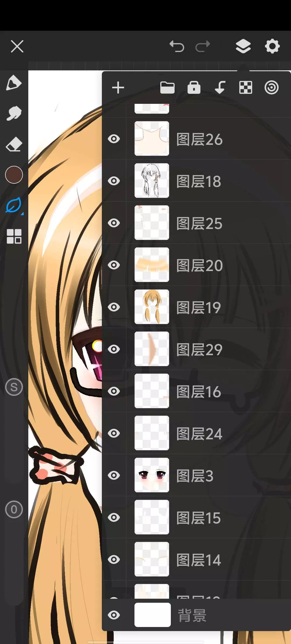Select the pen brush tool
This screenshot has height=644, width=291.
coord(14,83)
